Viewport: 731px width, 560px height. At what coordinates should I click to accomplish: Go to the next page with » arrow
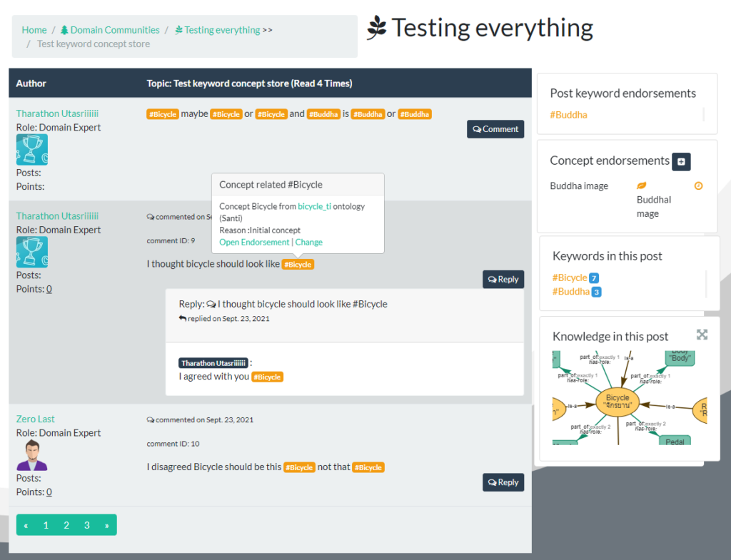click(x=107, y=525)
